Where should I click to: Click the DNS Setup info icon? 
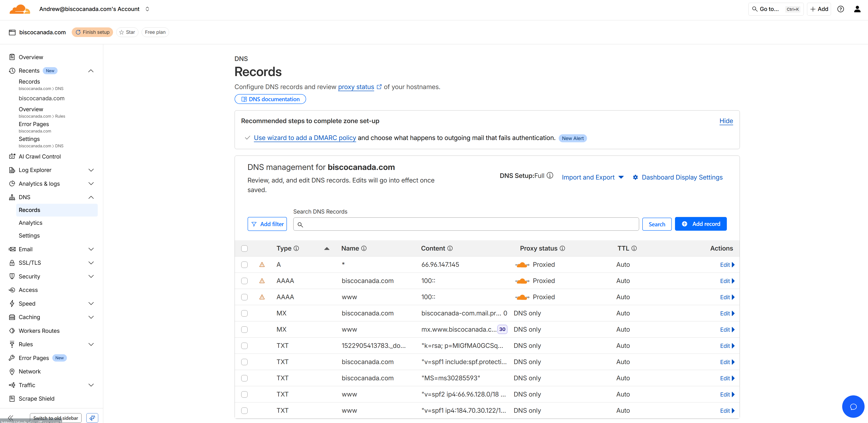[550, 176]
